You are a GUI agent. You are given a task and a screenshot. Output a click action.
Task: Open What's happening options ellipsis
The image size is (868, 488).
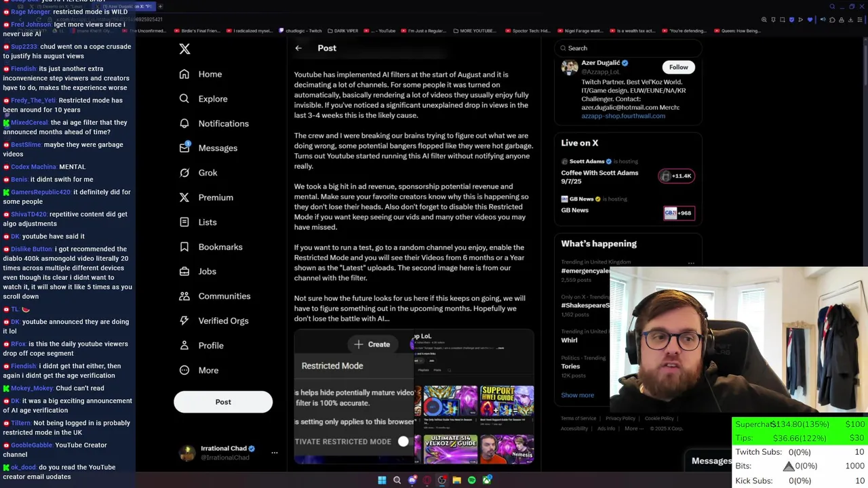click(x=691, y=263)
